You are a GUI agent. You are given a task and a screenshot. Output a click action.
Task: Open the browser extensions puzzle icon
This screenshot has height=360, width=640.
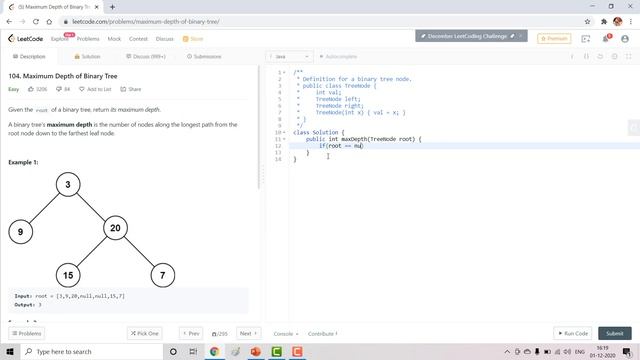click(604, 22)
